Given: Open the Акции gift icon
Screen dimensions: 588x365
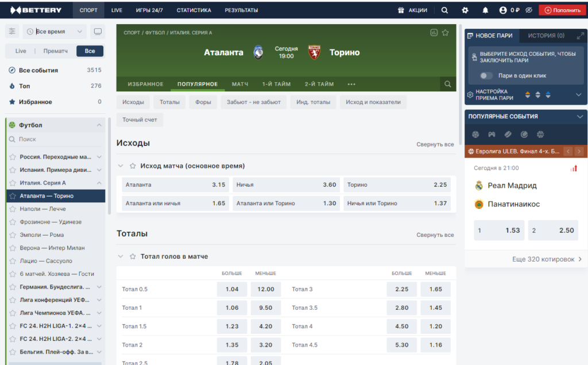Looking at the screenshot, I should (401, 10).
